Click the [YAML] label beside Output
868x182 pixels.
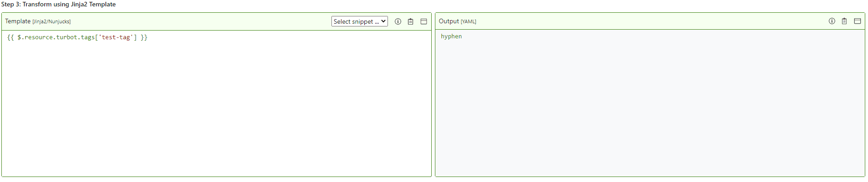point(468,21)
